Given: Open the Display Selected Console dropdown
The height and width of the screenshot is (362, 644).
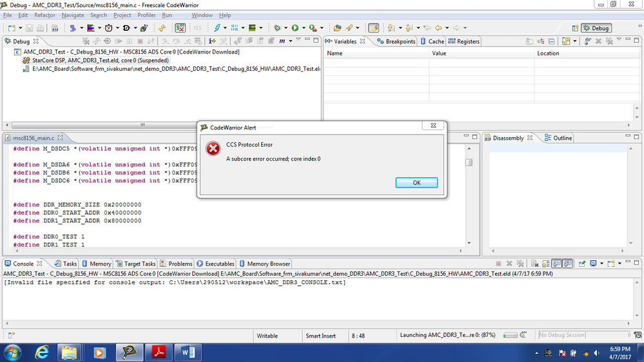Looking at the screenshot, I should pyautogui.click(x=601, y=263).
